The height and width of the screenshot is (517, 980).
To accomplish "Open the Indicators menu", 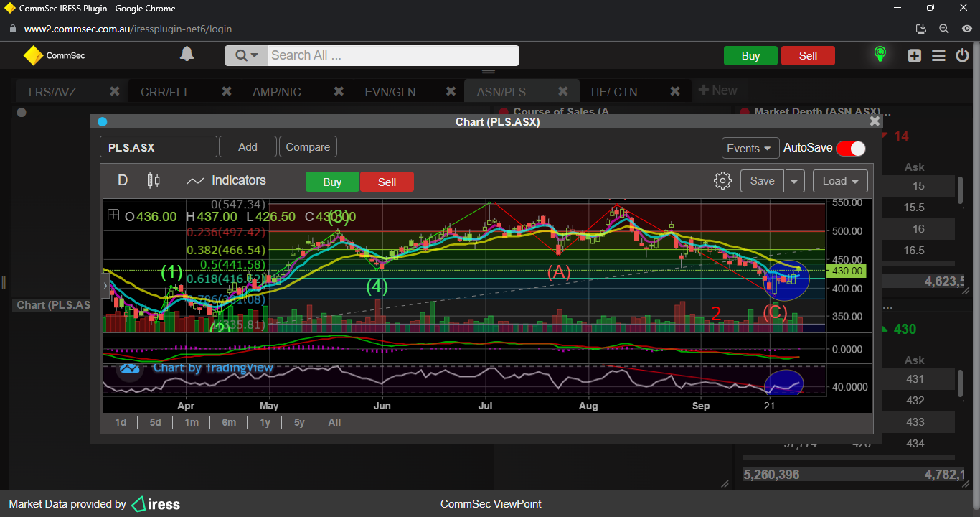I will (x=226, y=180).
